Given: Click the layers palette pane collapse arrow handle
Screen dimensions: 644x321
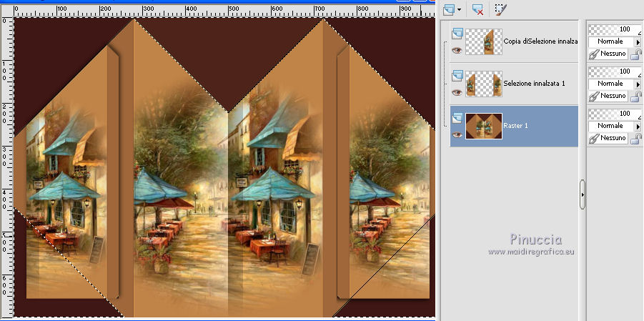Looking at the screenshot, I should point(583,194).
